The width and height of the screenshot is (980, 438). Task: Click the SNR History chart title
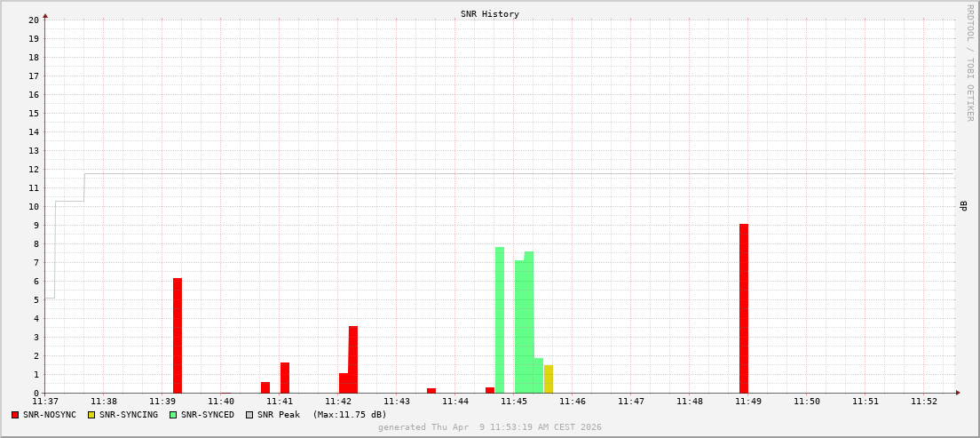pos(490,14)
